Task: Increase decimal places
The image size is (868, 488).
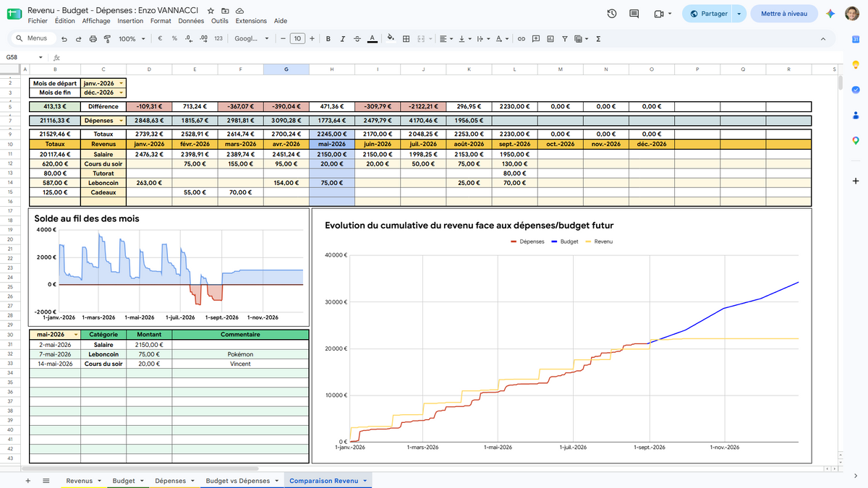Action: [203, 39]
